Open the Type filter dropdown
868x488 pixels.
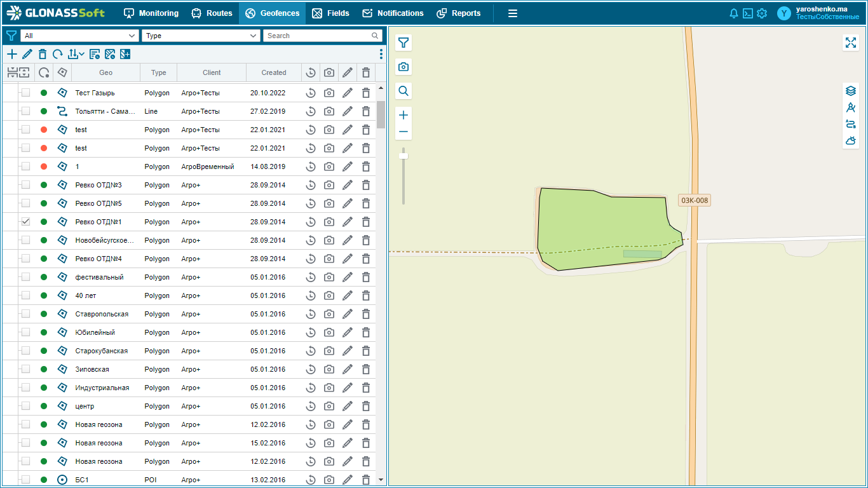point(201,36)
